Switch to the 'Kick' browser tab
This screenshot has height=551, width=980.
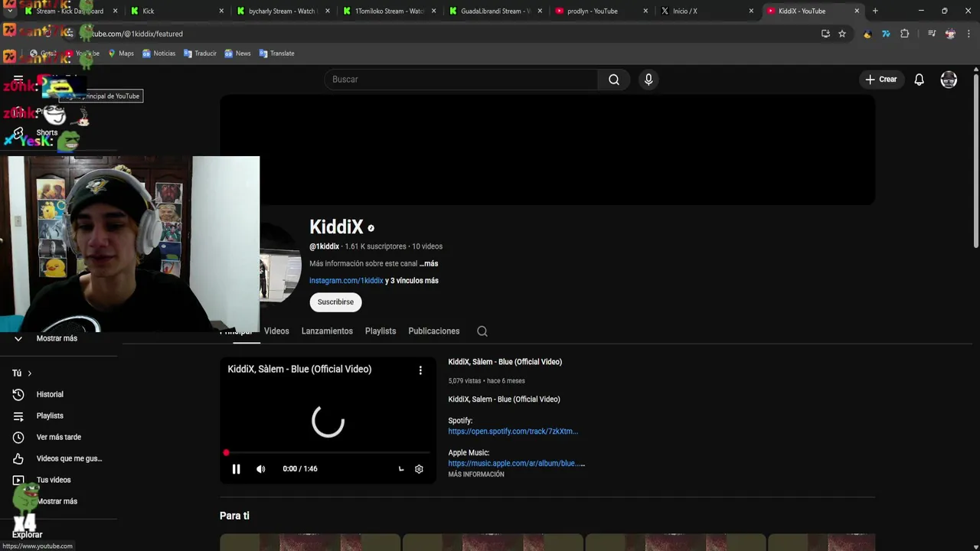pos(176,11)
